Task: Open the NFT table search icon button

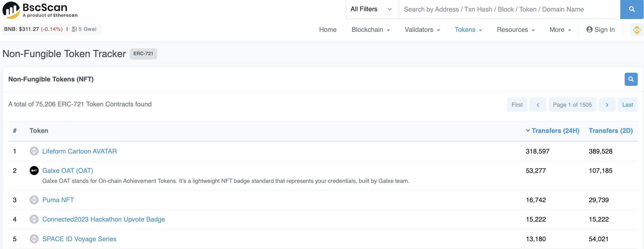Action: click(631, 79)
